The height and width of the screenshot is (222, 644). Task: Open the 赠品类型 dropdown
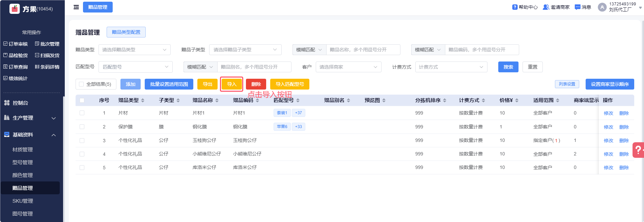(134, 50)
